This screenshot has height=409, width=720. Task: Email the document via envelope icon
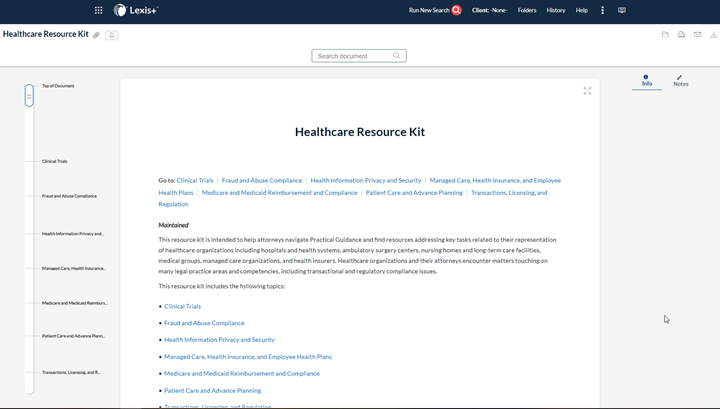point(698,34)
